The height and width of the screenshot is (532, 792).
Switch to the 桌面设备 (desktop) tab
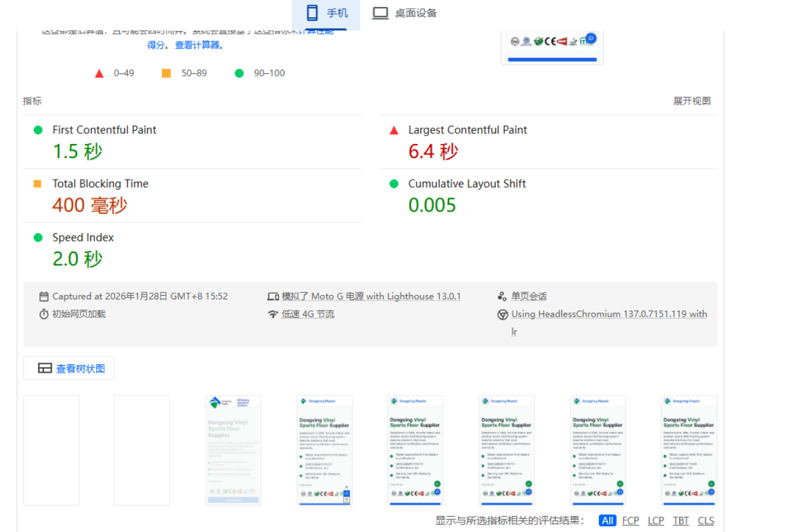405,13
